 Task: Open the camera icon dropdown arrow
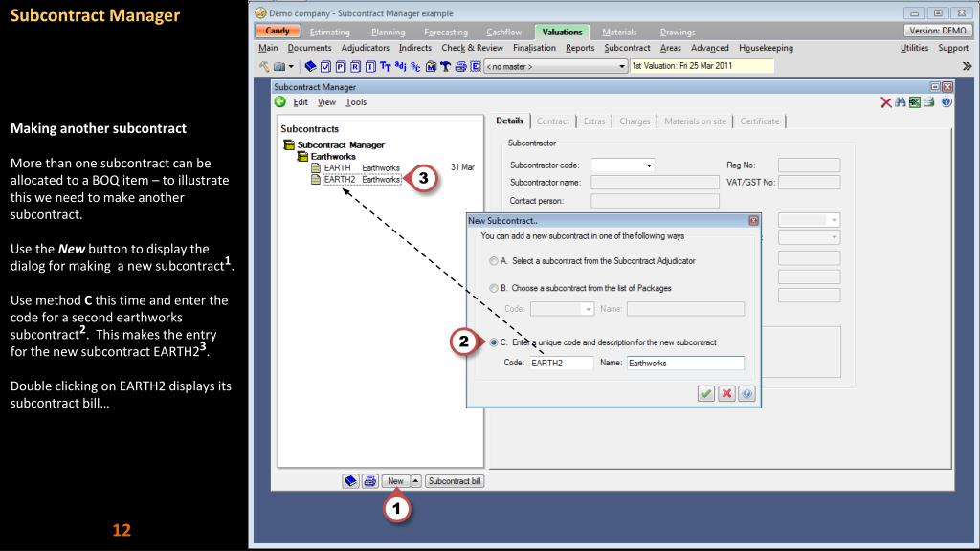pyautogui.click(x=291, y=66)
